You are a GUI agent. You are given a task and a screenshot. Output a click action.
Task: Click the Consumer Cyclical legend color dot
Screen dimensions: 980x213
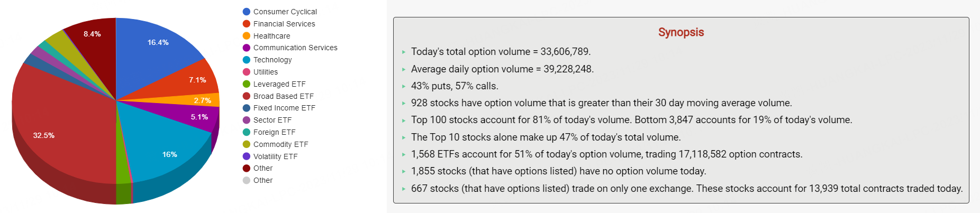[x=247, y=12]
